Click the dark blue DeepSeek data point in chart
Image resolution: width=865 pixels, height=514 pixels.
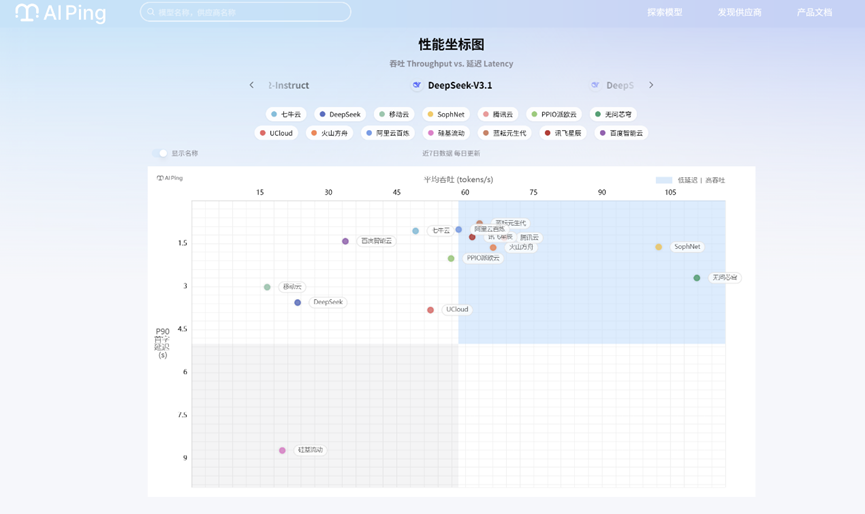coord(297,303)
